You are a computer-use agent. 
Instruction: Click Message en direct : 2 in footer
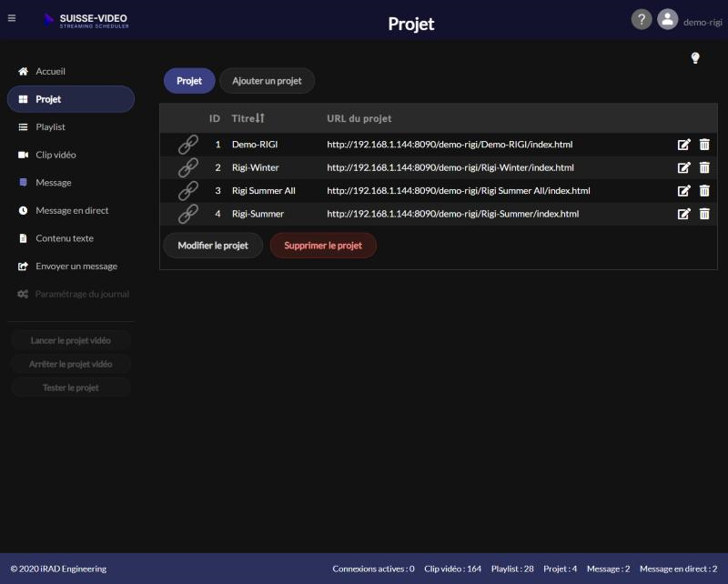[678, 569]
